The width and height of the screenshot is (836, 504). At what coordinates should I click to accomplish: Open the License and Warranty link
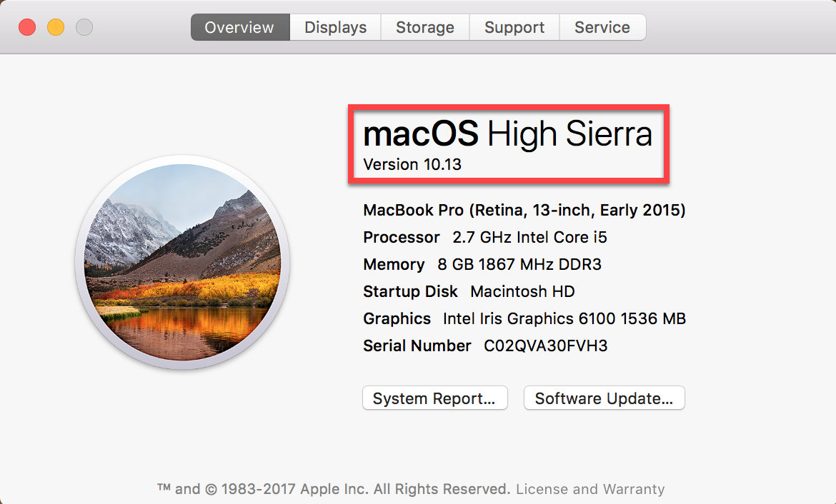(590, 489)
